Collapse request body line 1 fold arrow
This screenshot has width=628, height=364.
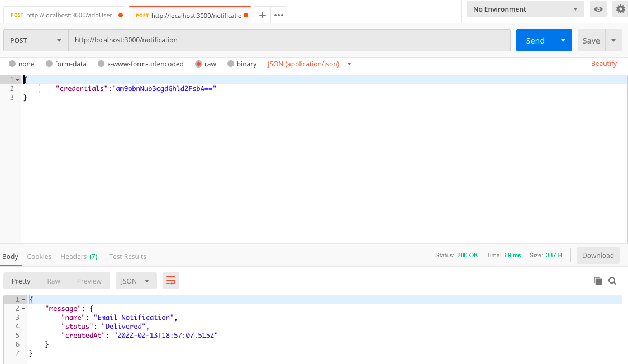point(18,80)
